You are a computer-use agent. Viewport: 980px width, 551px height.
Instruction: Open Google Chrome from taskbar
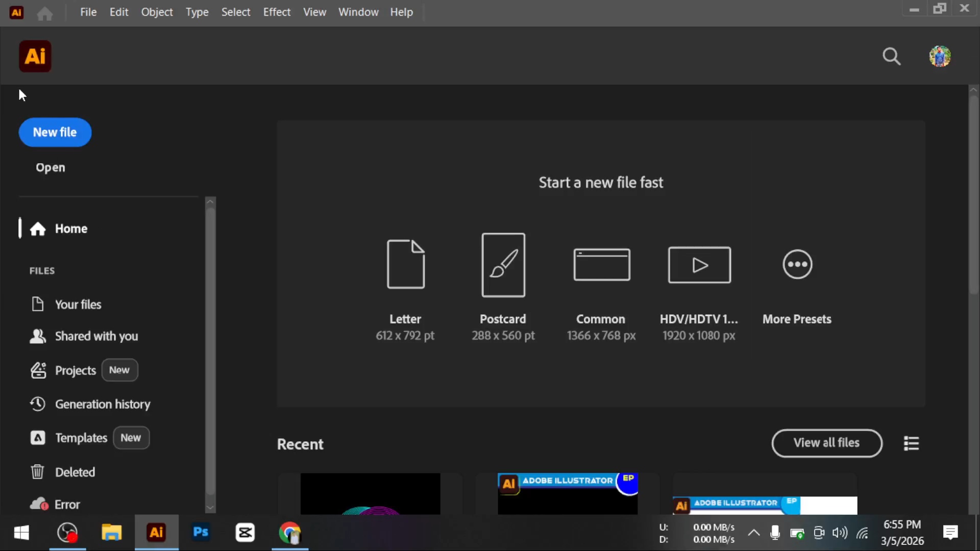point(290,533)
